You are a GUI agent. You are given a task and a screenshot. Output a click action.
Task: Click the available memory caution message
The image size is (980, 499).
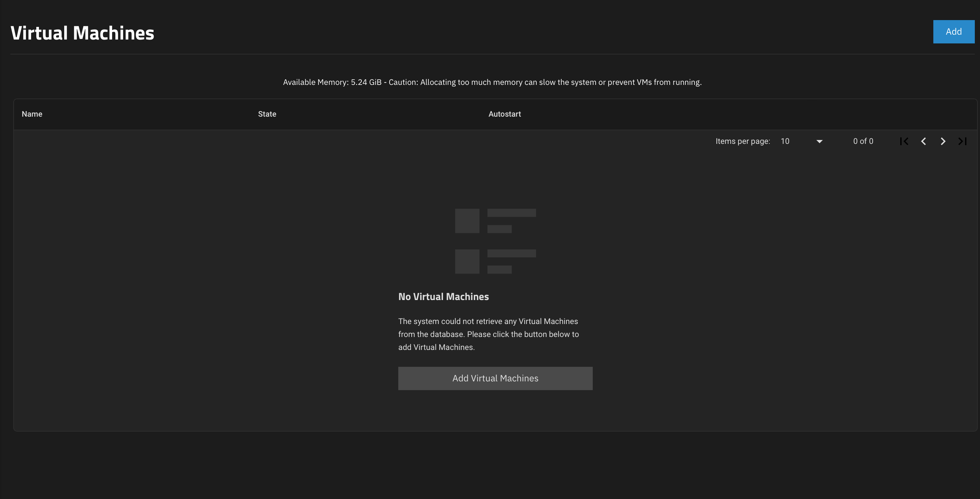(492, 82)
